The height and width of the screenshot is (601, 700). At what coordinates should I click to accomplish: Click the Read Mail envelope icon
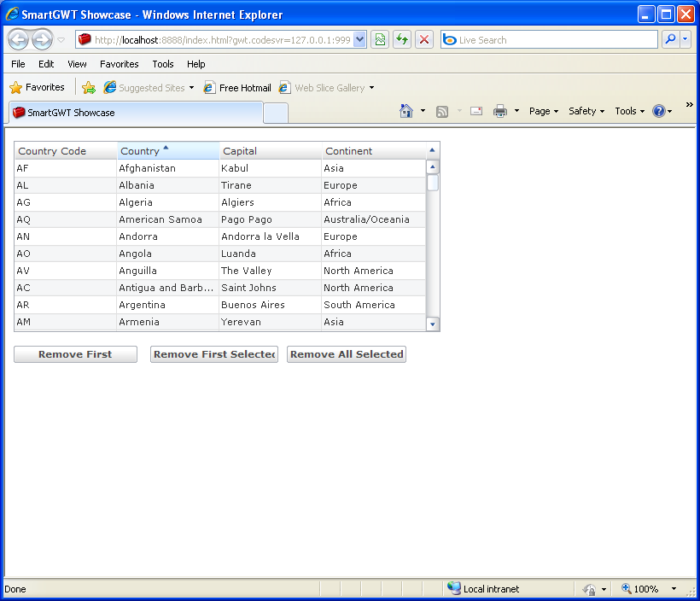click(476, 111)
